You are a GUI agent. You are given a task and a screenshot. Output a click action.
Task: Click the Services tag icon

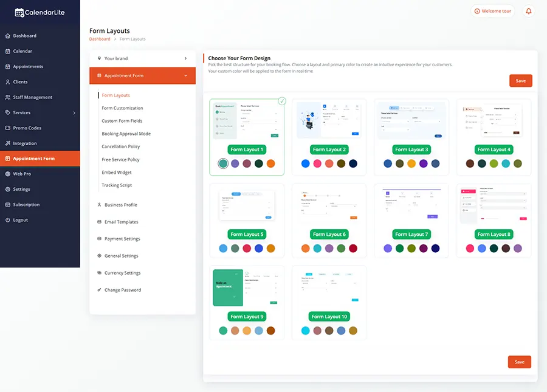tap(8, 112)
